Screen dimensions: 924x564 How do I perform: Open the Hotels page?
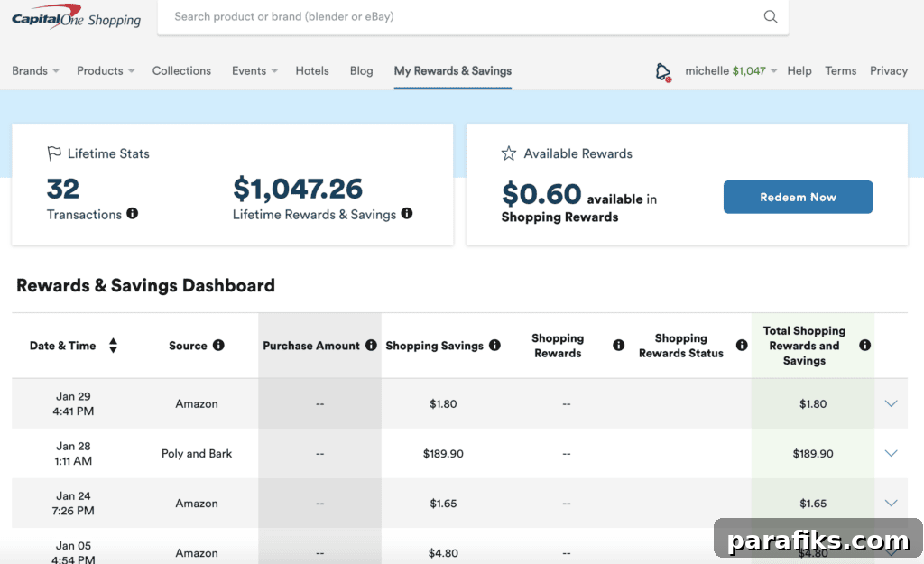click(312, 70)
